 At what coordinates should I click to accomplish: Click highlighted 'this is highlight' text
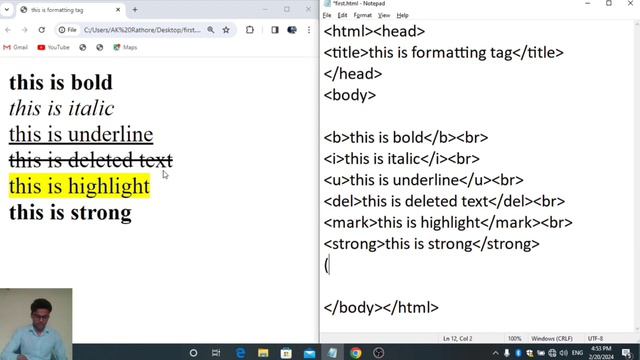[79, 186]
